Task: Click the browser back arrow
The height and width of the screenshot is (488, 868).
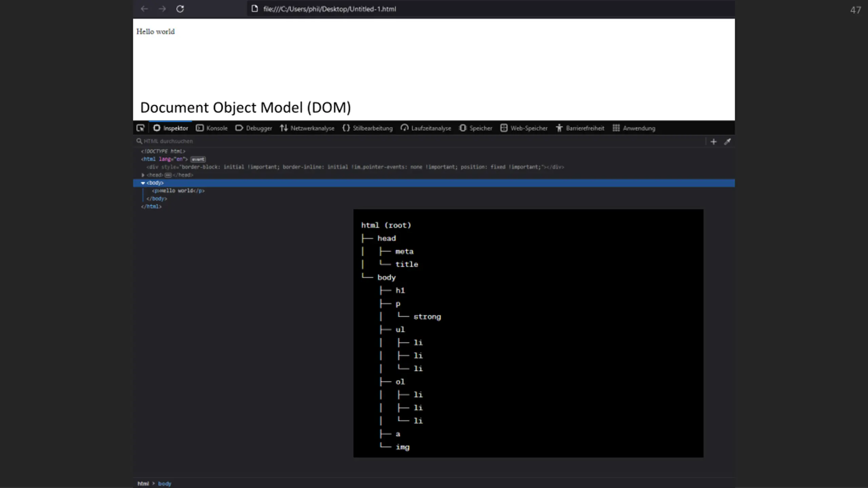Action: [x=144, y=9]
